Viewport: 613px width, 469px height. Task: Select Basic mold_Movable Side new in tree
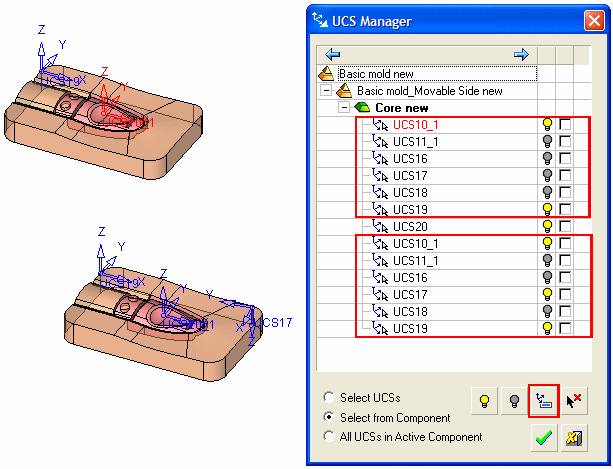[430, 91]
